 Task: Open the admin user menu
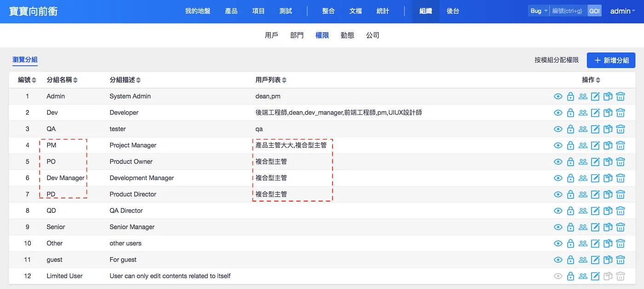[623, 11]
